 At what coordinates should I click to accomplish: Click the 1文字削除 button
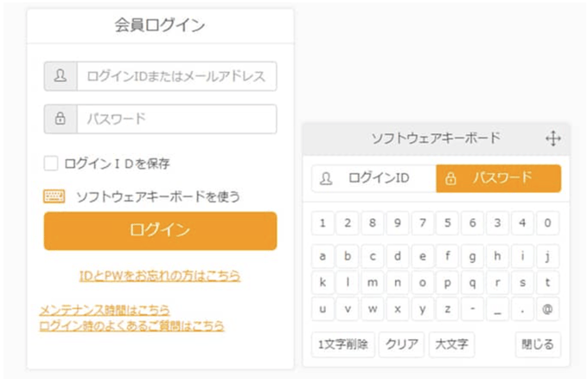click(342, 344)
